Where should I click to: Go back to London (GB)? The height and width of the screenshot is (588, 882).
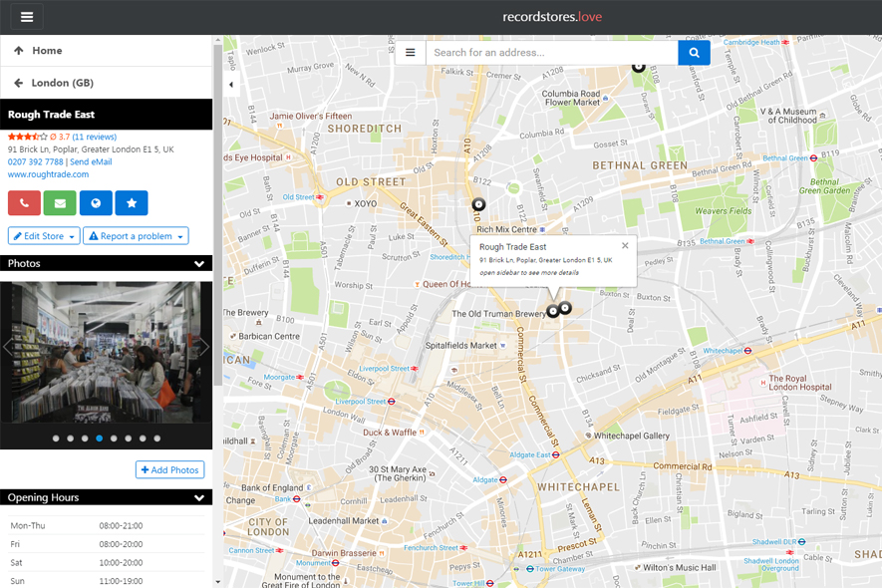107,83
